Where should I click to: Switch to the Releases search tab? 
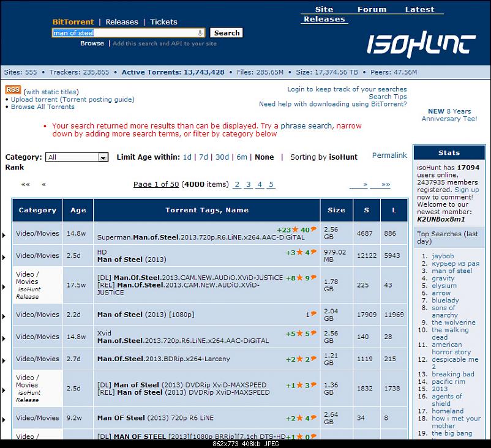(x=122, y=22)
